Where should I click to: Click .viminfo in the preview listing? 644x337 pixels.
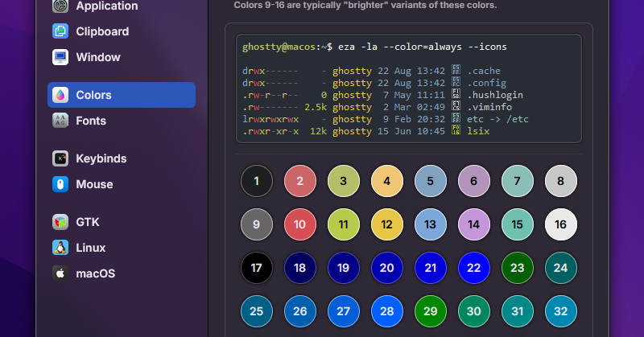click(489, 107)
